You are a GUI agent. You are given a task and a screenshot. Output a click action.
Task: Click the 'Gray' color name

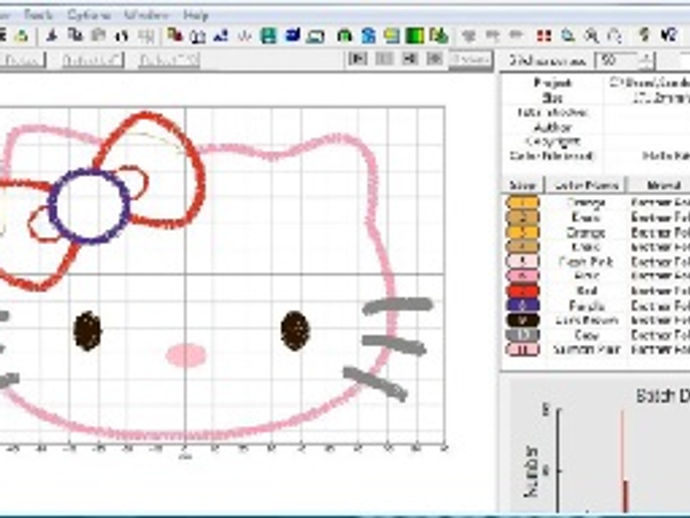point(587,335)
